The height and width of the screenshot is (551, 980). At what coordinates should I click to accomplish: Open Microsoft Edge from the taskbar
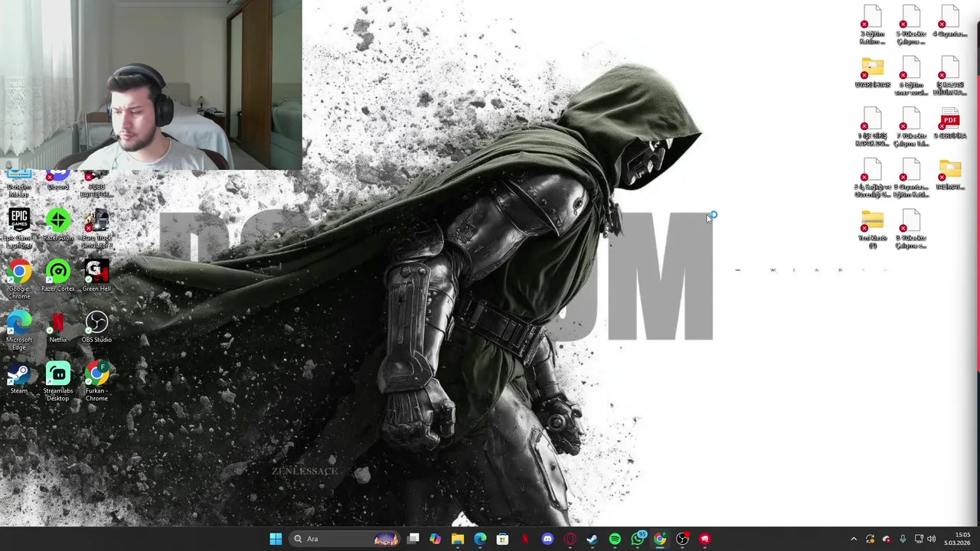pos(480,539)
